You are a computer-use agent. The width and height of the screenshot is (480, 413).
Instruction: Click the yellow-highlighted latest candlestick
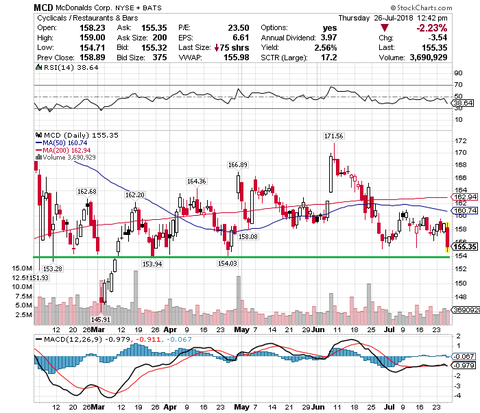click(448, 237)
